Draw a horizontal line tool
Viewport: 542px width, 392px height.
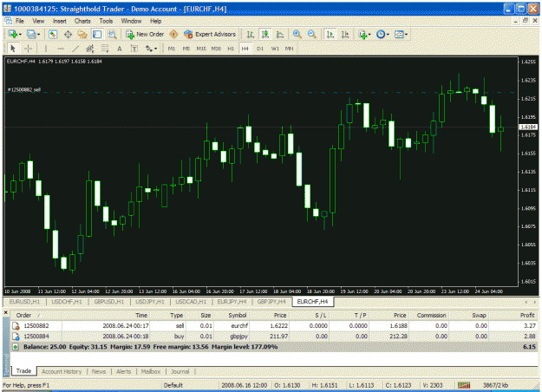pos(61,49)
